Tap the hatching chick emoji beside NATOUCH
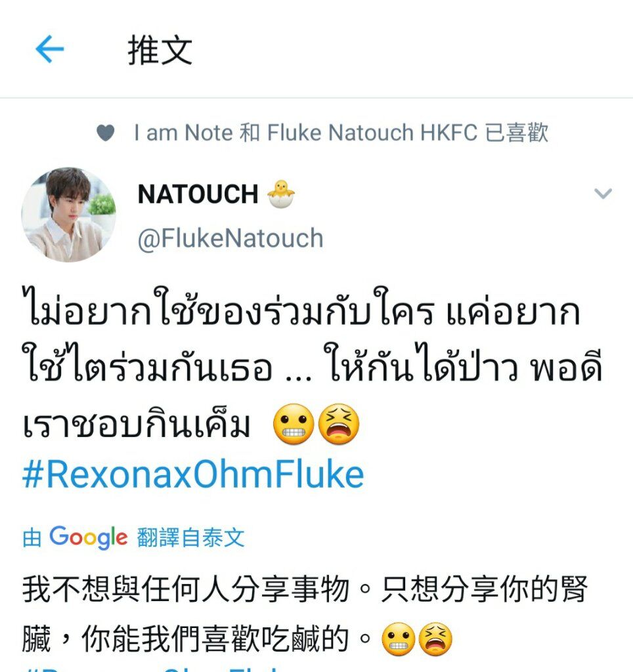This screenshot has height=672, width=633. pos(281,194)
